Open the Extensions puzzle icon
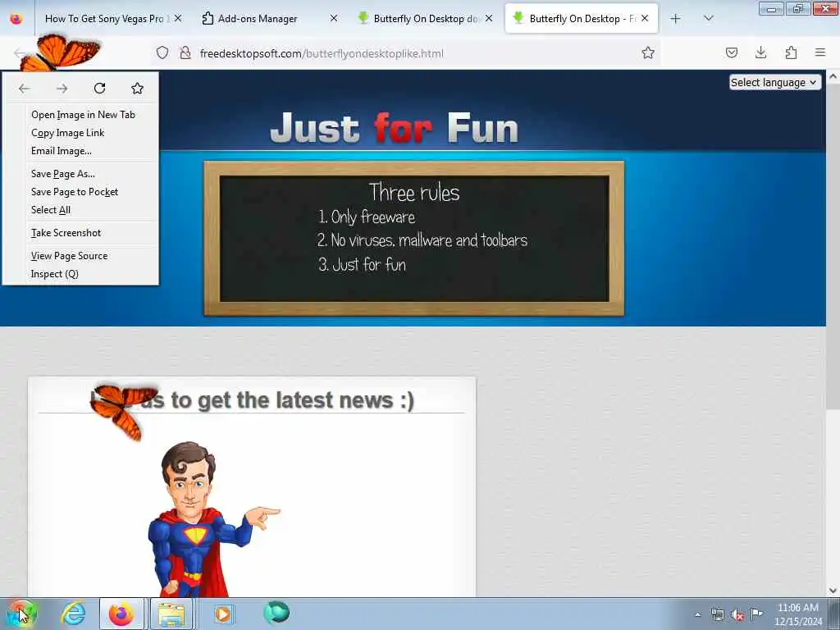This screenshot has height=630, width=840. 791,52
